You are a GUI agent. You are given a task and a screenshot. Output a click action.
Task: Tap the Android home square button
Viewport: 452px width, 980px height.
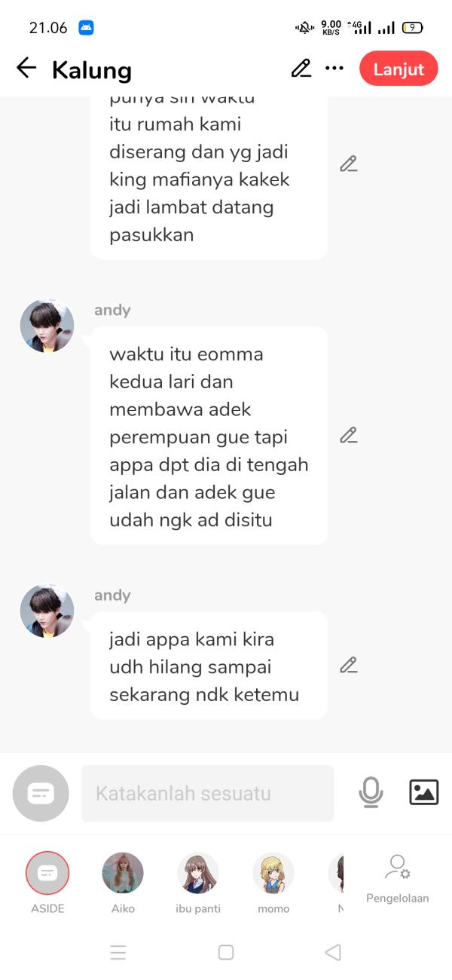point(226,952)
